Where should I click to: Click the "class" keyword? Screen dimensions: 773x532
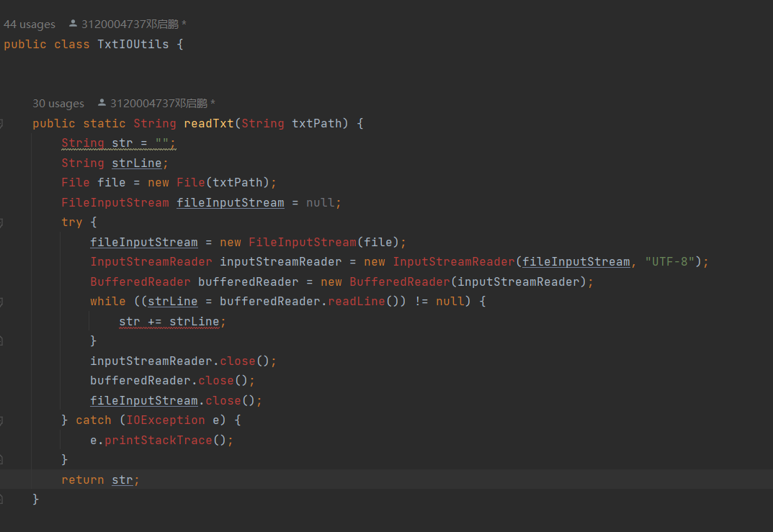point(72,45)
